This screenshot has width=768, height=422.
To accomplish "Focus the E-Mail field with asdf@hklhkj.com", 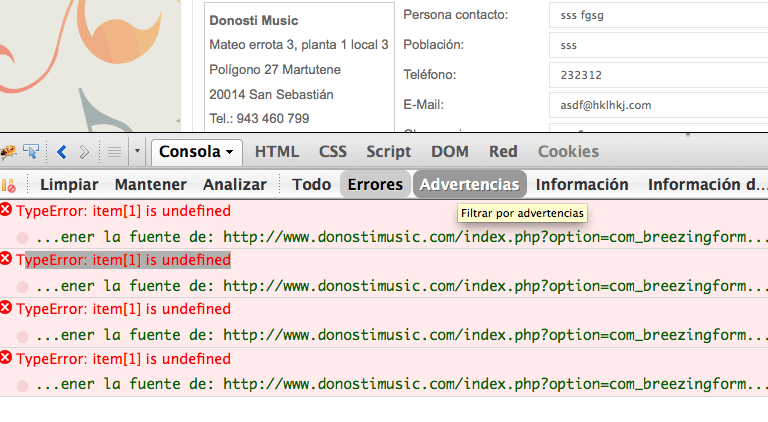I will [x=658, y=105].
